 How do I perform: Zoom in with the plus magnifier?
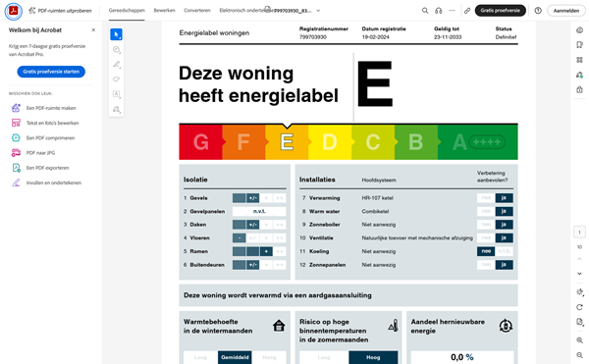click(x=579, y=340)
